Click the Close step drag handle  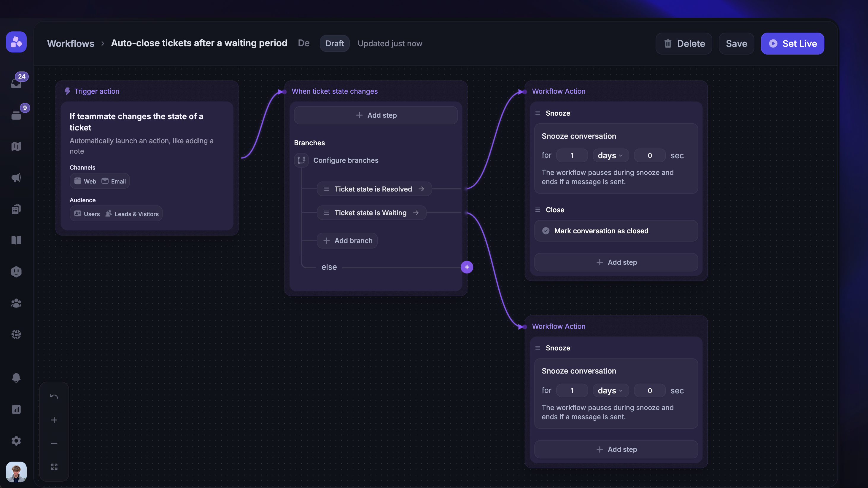click(538, 210)
